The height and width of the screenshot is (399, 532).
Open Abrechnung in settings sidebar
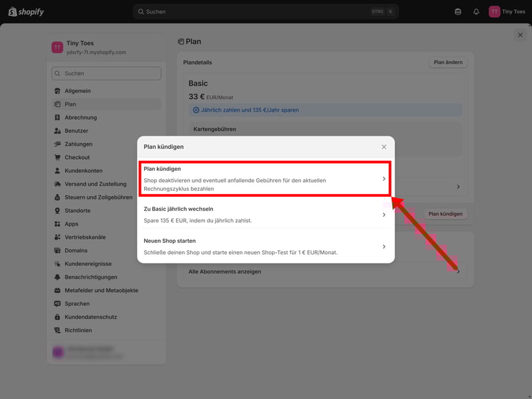80,118
